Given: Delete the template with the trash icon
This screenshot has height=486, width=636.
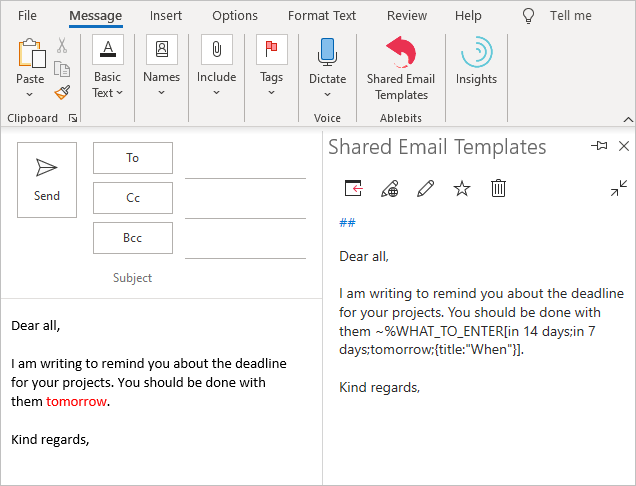Looking at the screenshot, I should (498, 188).
